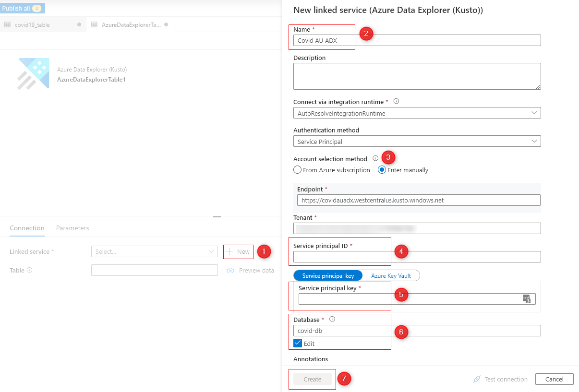Open the Authentication method dropdown

click(x=417, y=142)
